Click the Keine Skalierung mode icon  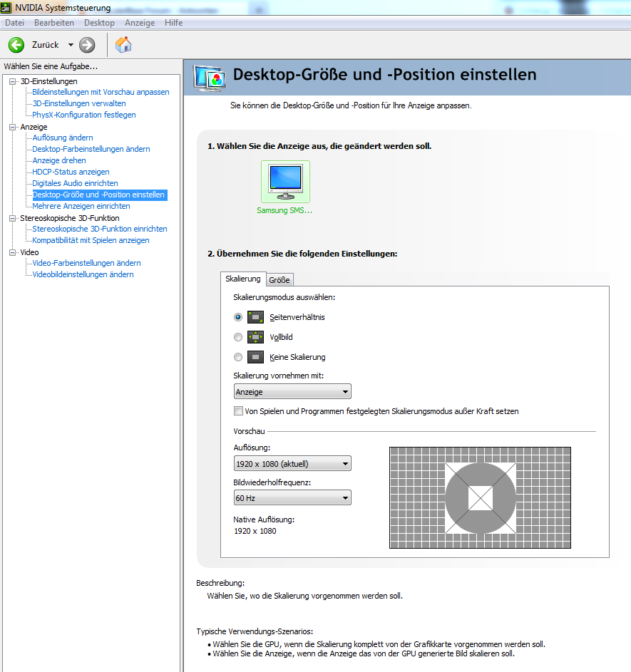click(255, 357)
